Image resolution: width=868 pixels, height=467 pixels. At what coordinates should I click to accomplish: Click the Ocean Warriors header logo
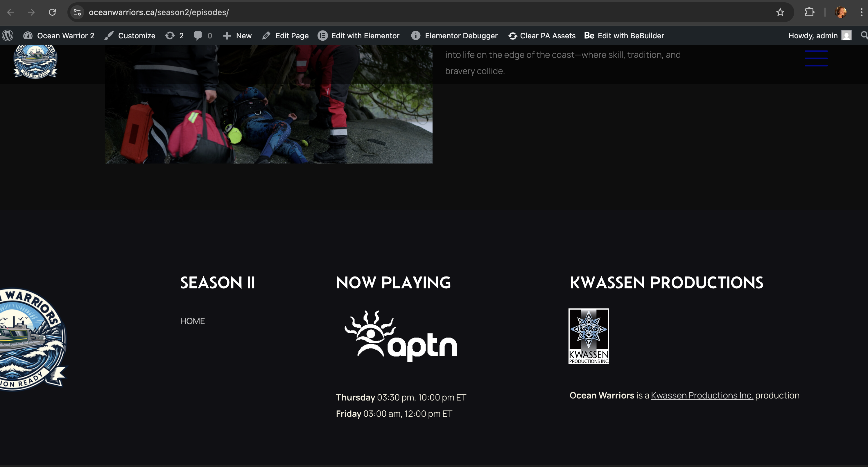pos(35,61)
